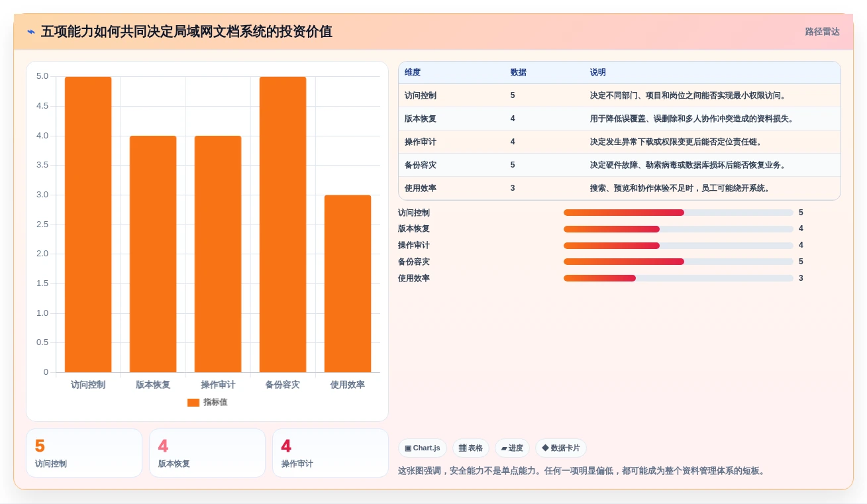Click the 操作审计 bar in chart
This screenshot has width=867, height=504.
218,254
